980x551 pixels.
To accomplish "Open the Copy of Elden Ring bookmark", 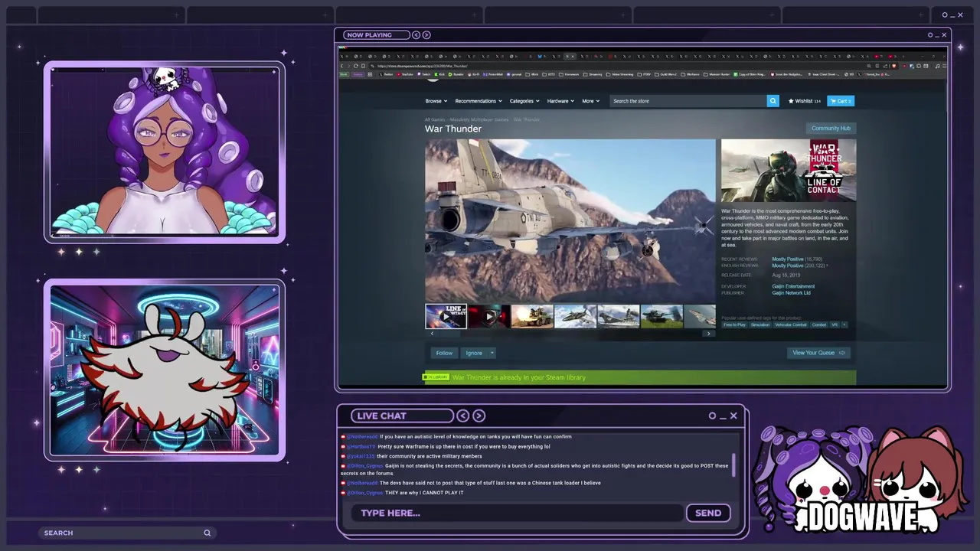I will point(750,74).
